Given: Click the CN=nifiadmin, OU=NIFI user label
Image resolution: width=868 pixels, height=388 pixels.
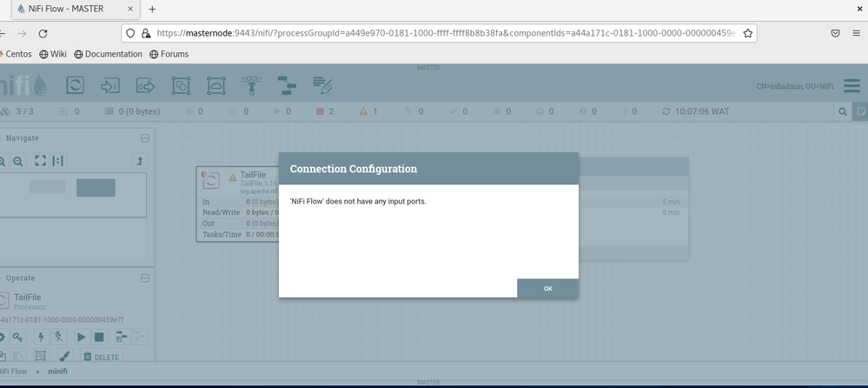Looking at the screenshot, I should click(795, 86).
